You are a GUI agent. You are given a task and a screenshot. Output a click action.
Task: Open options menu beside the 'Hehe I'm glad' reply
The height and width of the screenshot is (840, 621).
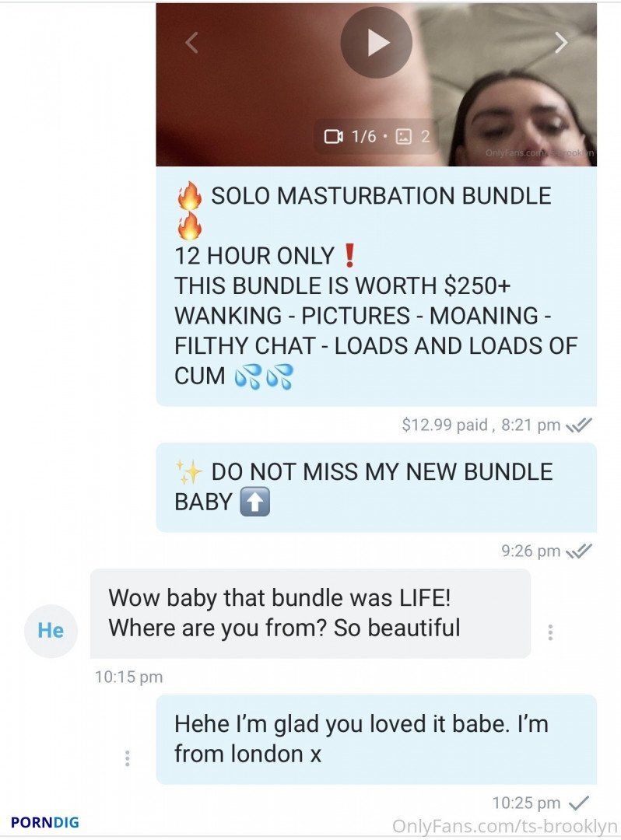click(x=127, y=758)
